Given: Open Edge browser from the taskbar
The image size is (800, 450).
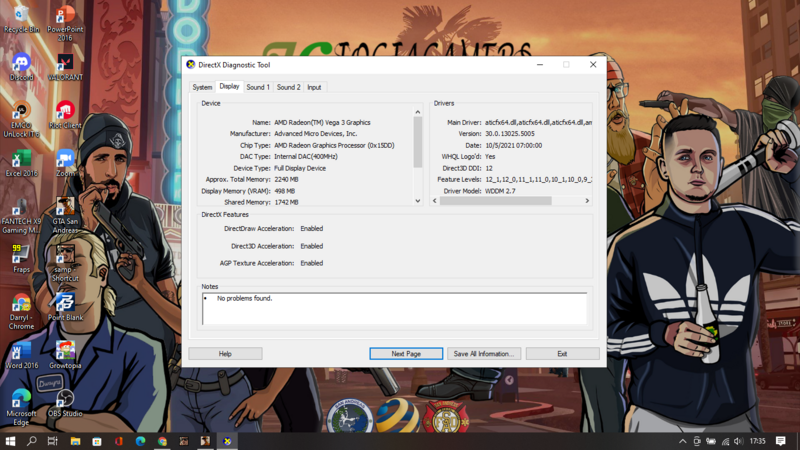Looking at the screenshot, I should click(x=140, y=441).
